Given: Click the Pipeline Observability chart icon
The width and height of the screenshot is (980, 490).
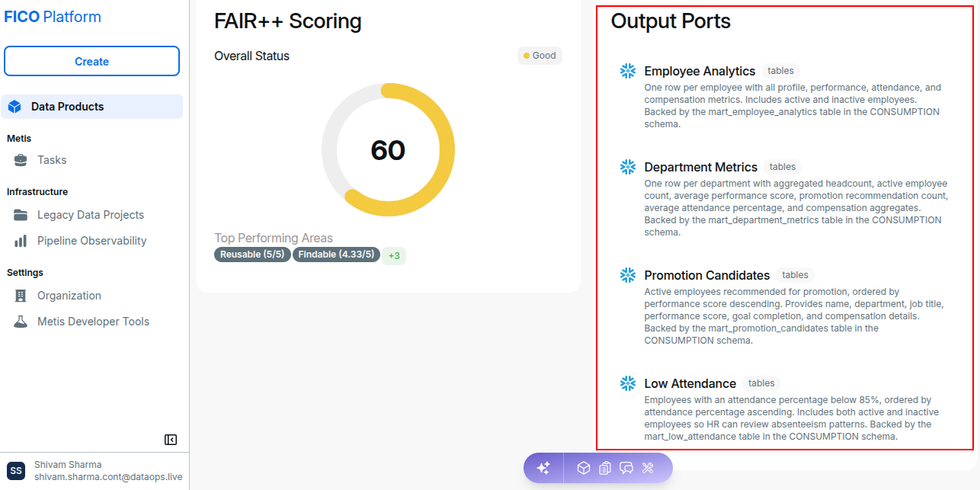Looking at the screenshot, I should pyautogui.click(x=21, y=241).
